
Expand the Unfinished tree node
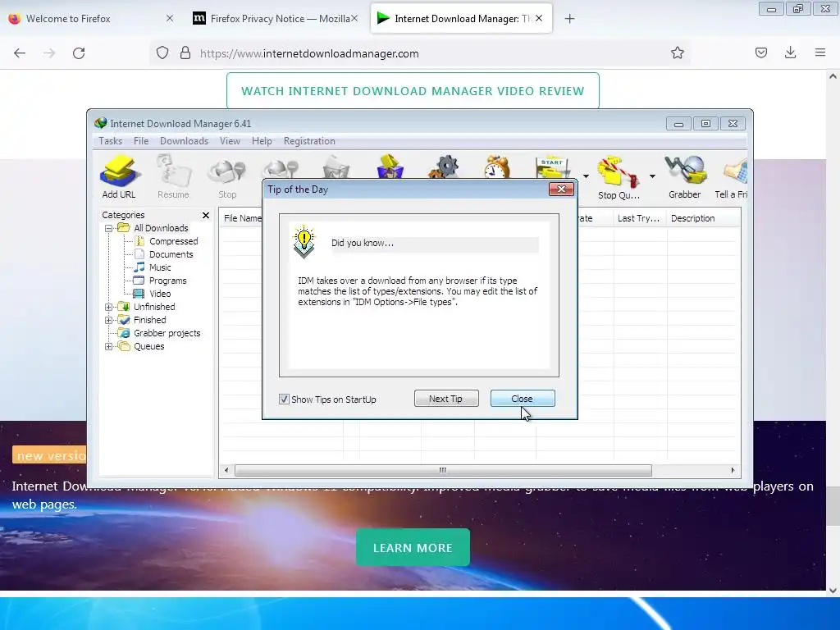[109, 307]
